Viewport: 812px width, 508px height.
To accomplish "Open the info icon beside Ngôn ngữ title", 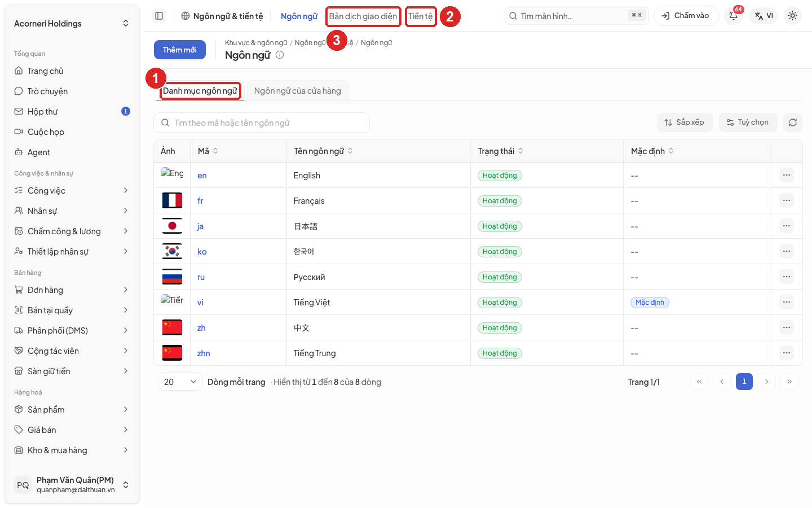I will (280, 55).
